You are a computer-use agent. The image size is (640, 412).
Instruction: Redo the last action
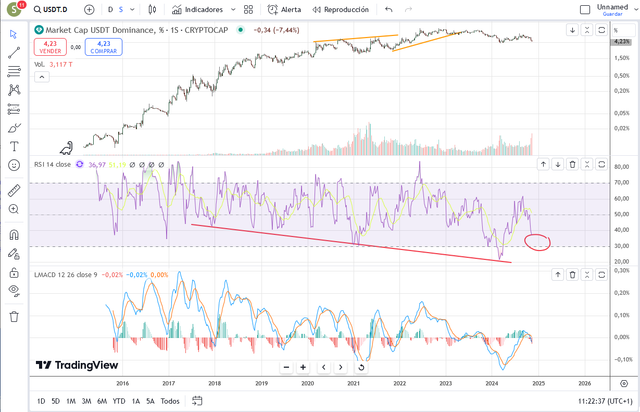click(408, 9)
